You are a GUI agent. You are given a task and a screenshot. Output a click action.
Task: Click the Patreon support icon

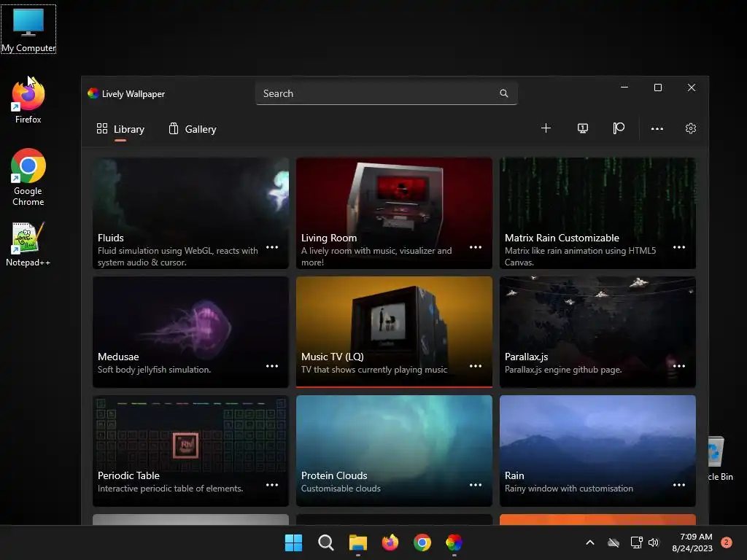pyautogui.click(x=619, y=128)
